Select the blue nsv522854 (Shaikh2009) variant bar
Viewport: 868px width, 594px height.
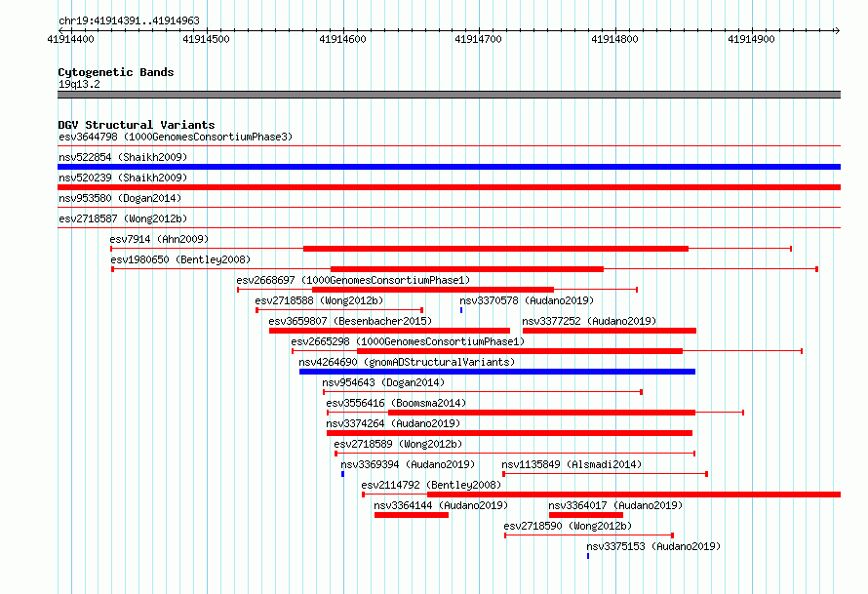(449, 167)
